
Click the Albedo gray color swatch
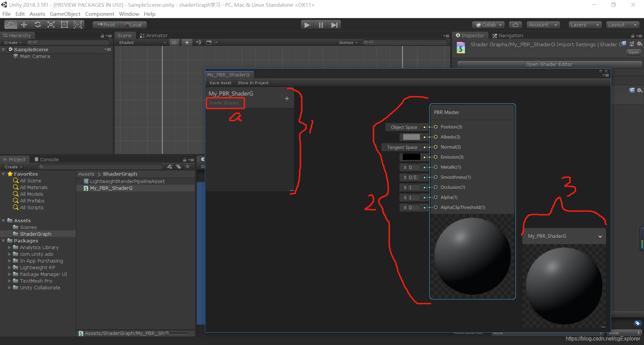coord(411,137)
